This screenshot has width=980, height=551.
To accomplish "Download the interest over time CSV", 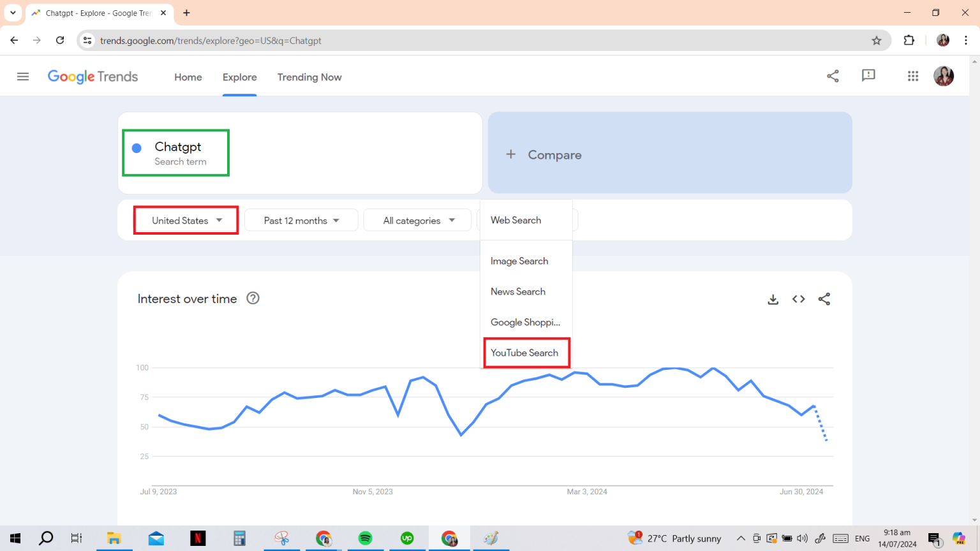I will tap(773, 299).
